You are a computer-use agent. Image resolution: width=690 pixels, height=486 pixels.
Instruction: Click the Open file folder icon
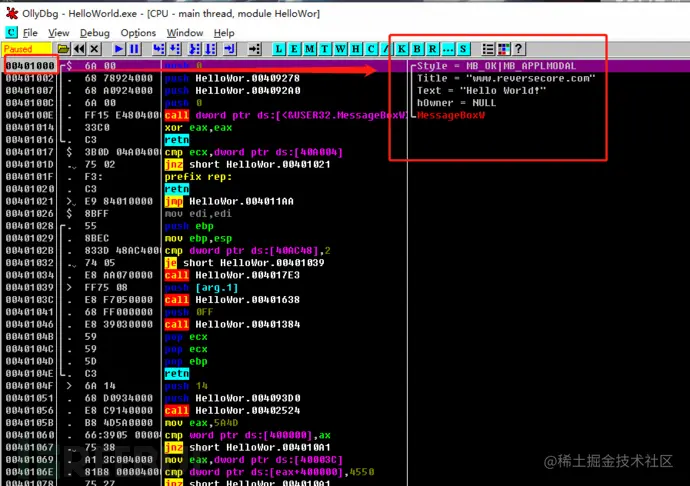63,49
